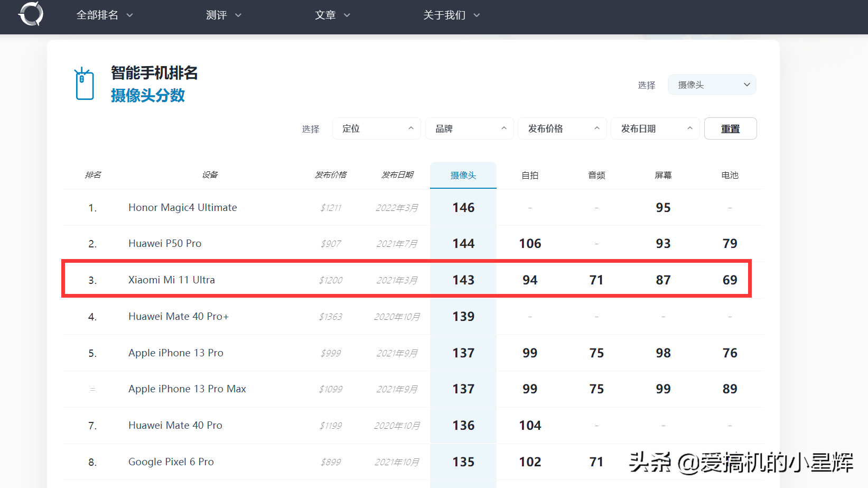Image resolution: width=868 pixels, height=488 pixels.
Task: Click camera score 139 for Mate 40 Pro+
Action: [x=463, y=316]
